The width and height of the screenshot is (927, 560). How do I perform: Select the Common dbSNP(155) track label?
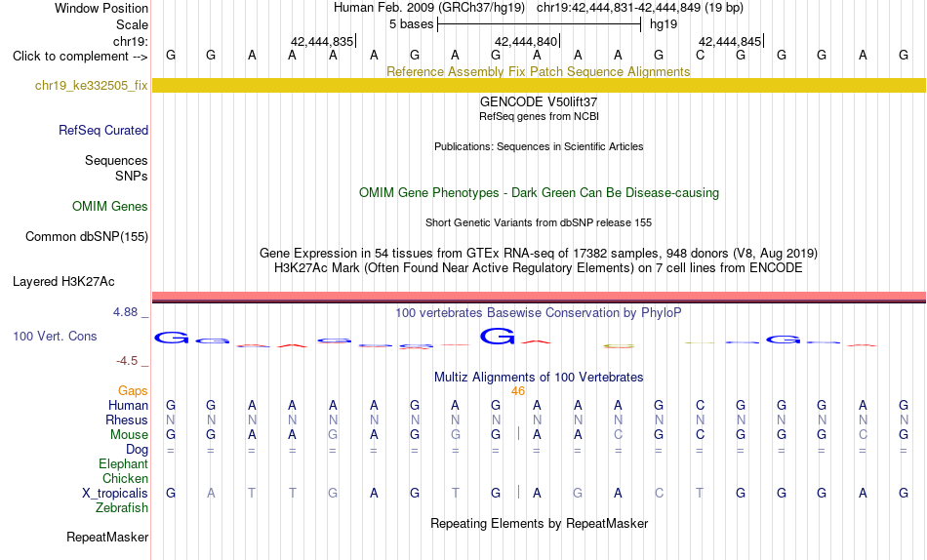point(87,236)
